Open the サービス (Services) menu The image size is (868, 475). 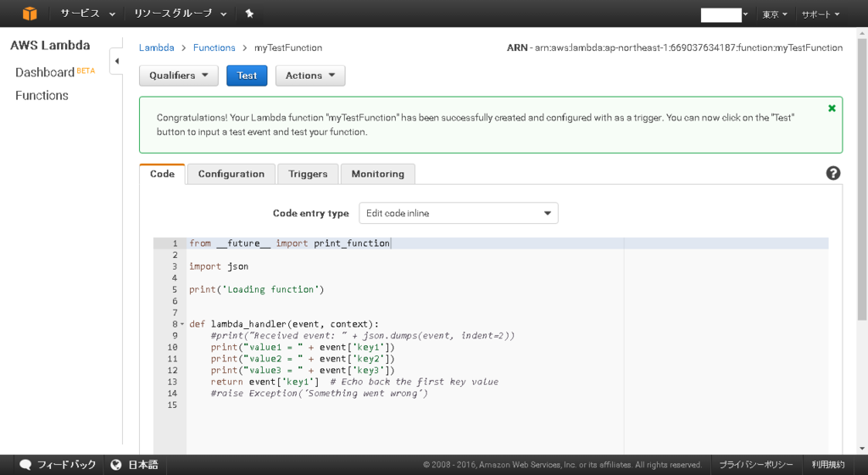coord(87,14)
